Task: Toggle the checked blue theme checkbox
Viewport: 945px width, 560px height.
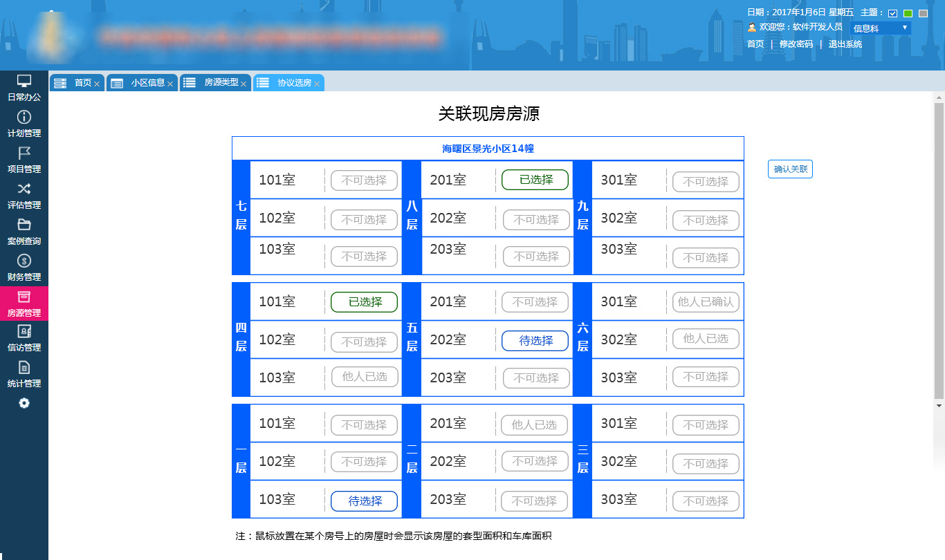Action: point(892,13)
